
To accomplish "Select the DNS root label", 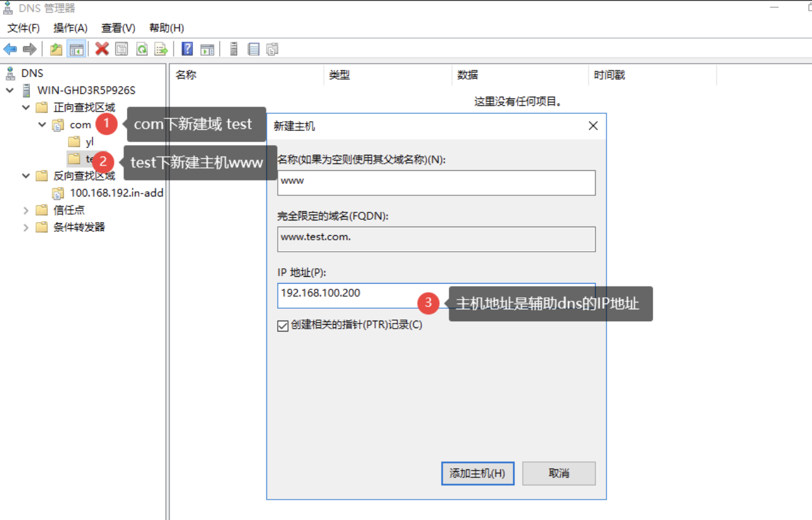I will coord(32,73).
